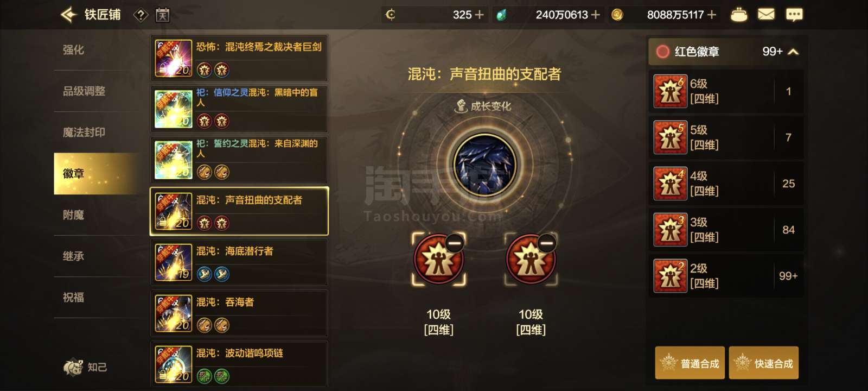Viewport: 868px width, 391px height.
Task: Select the 2级 [四维] emblem row
Action: point(726,276)
